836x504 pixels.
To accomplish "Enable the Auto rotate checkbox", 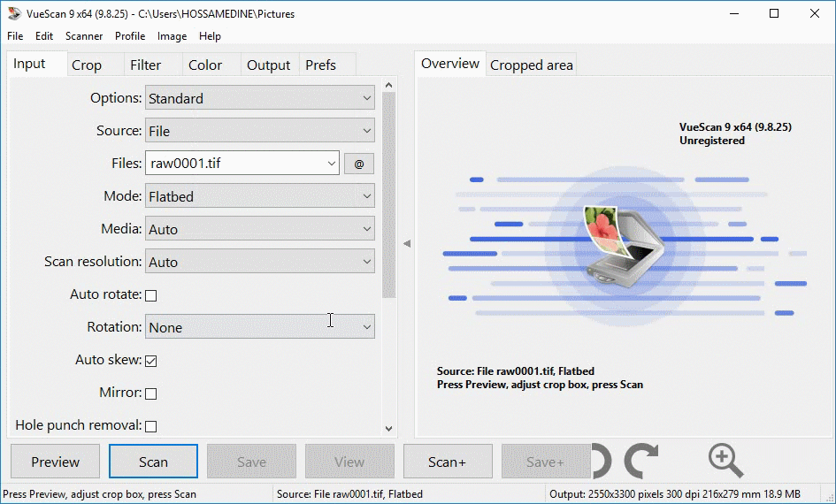I will (x=151, y=295).
